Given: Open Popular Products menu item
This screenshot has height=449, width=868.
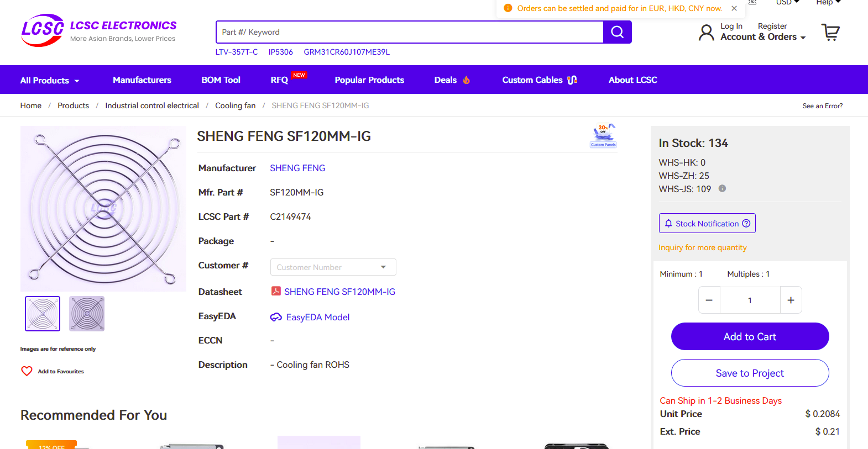Looking at the screenshot, I should pyautogui.click(x=369, y=80).
